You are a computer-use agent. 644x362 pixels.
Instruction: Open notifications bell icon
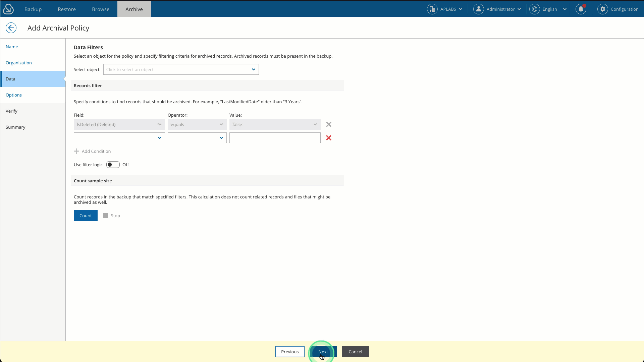[581, 9]
